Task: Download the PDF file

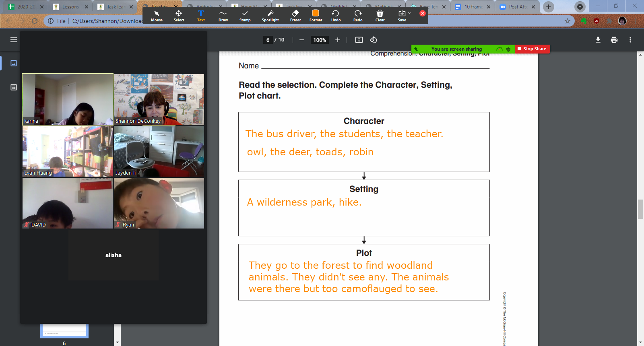Action: (598, 40)
